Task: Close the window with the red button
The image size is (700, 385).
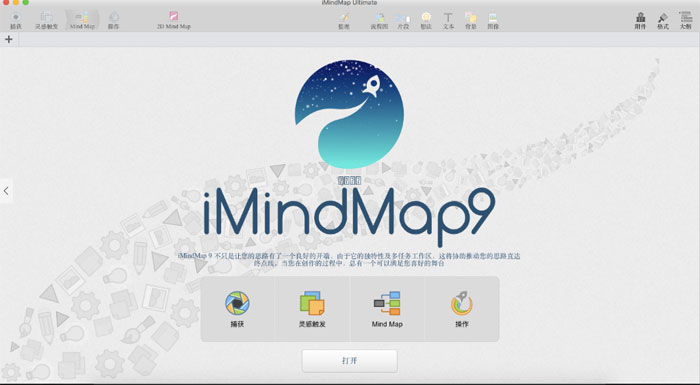Action: click(x=6, y=2)
